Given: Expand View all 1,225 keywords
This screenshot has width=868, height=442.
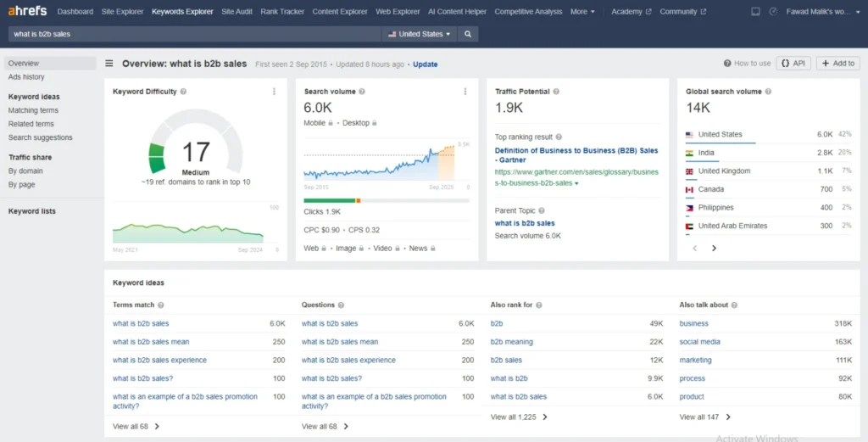Looking at the screenshot, I should pos(519,417).
